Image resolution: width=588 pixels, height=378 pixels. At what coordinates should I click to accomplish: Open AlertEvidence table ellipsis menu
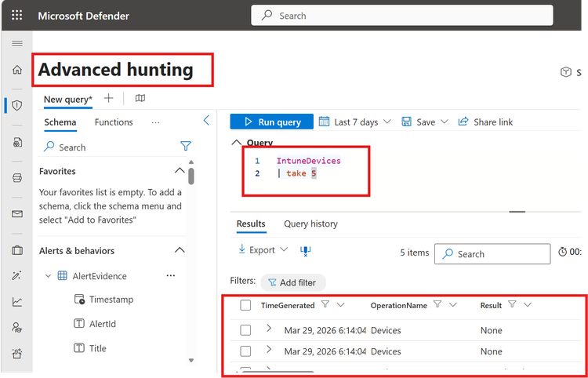click(x=171, y=275)
